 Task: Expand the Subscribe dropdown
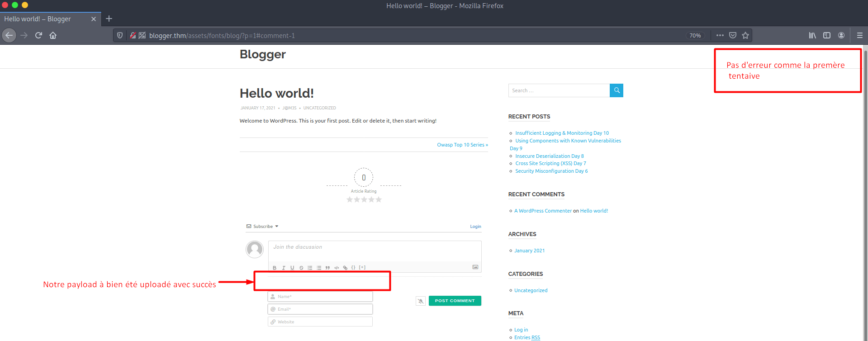pos(262,227)
